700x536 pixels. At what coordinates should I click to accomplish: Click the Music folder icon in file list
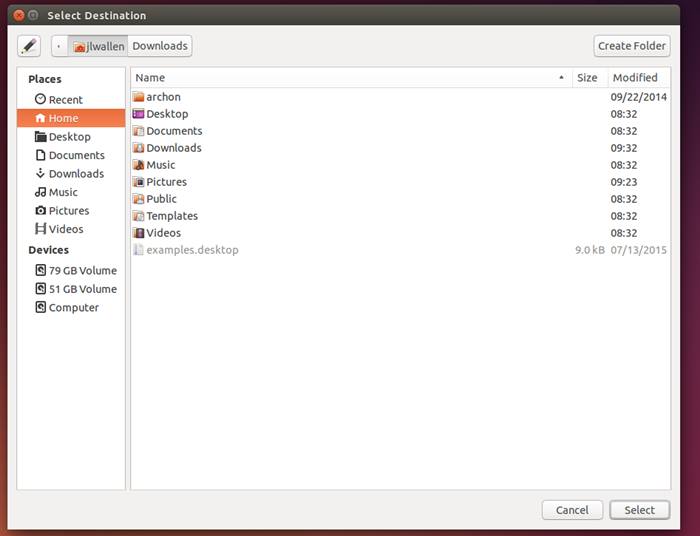tap(138, 165)
